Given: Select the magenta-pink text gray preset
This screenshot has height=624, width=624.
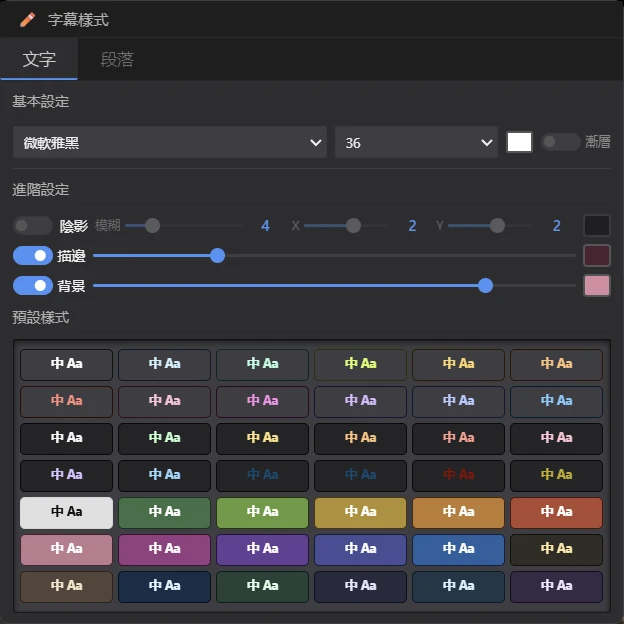Looking at the screenshot, I should pyautogui.click(x=262, y=401).
